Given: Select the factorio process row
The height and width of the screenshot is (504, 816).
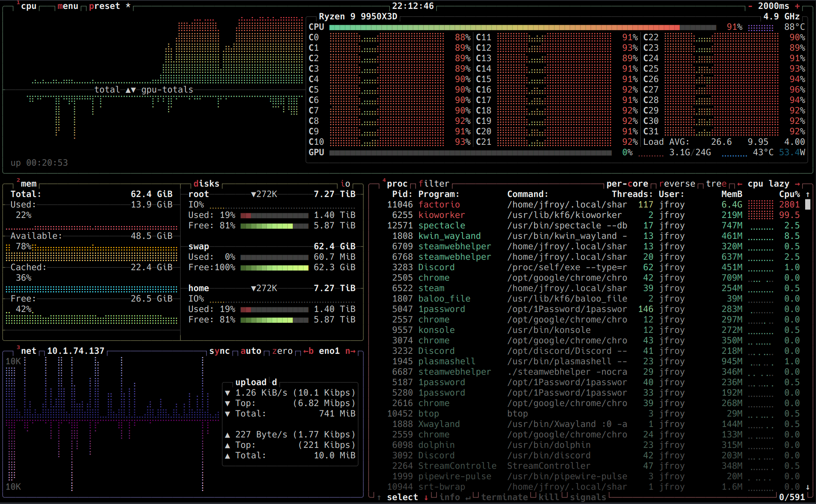Looking at the screenshot, I should (x=588, y=205).
